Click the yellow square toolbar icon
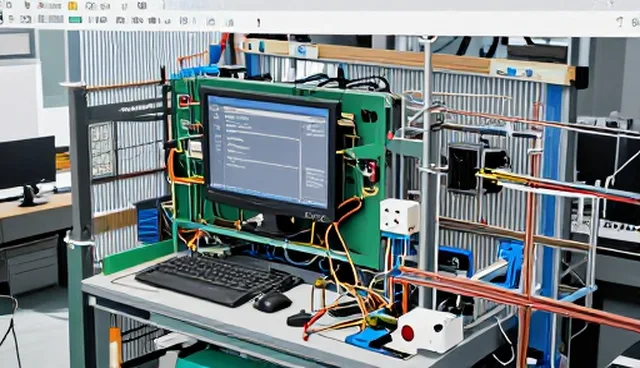Viewport: 640px width, 368px height. 73,6
